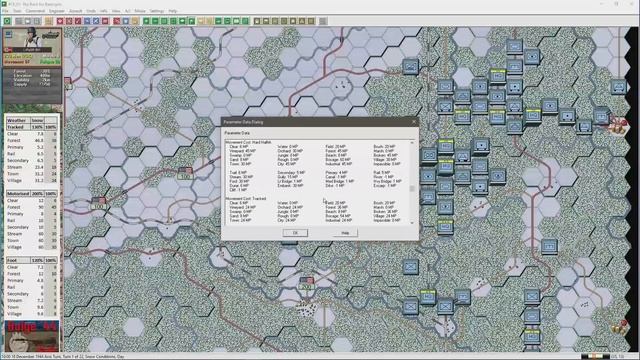Click OK in the Parameter Data dialog
The image size is (640, 360).
295,233
